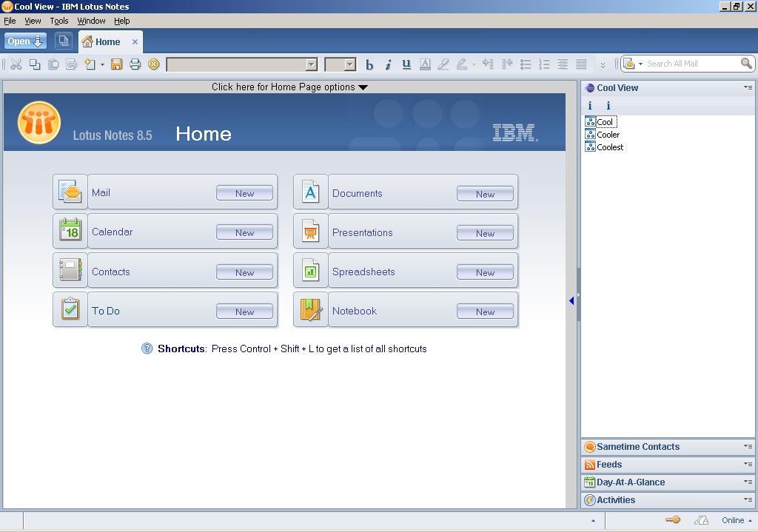
Task: Expand the Feeds panel
Action: [x=667, y=465]
